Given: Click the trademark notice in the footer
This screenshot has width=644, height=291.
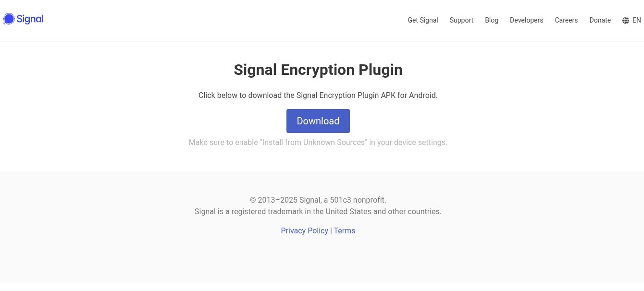Looking at the screenshot, I should click(x=318, y=211).
